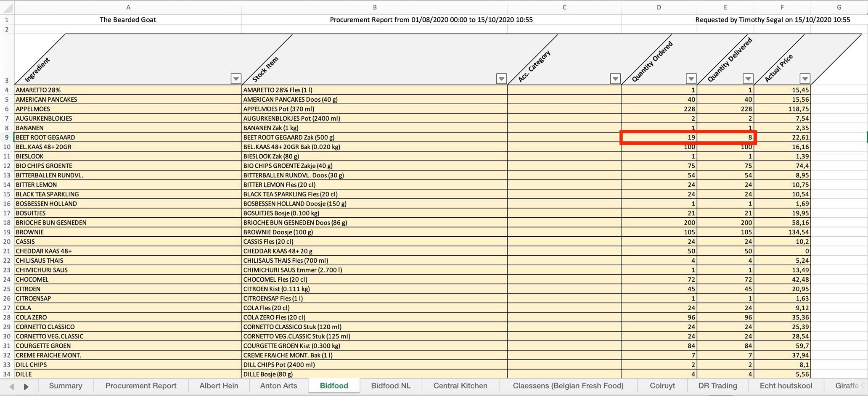Switch to the Albert Hein tab

point(219,386)
